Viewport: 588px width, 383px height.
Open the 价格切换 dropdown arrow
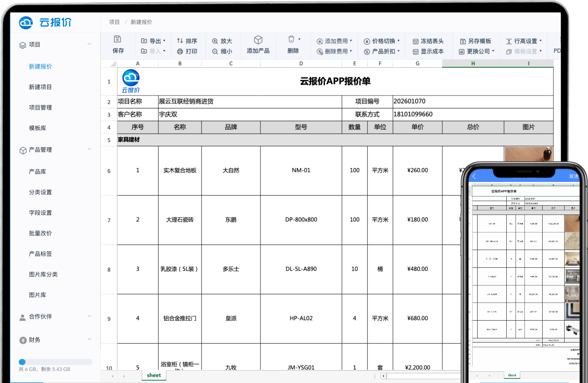[398, 40]
